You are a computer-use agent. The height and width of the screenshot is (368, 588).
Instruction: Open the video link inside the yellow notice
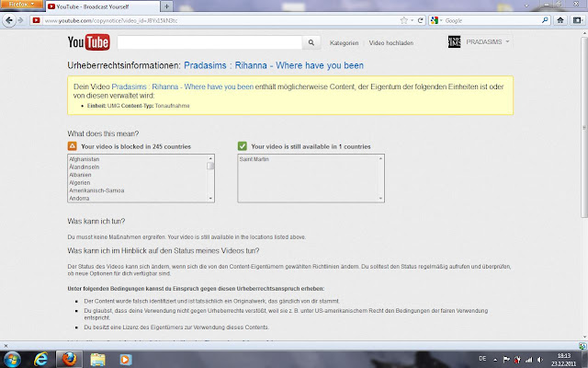coord(183,86)
